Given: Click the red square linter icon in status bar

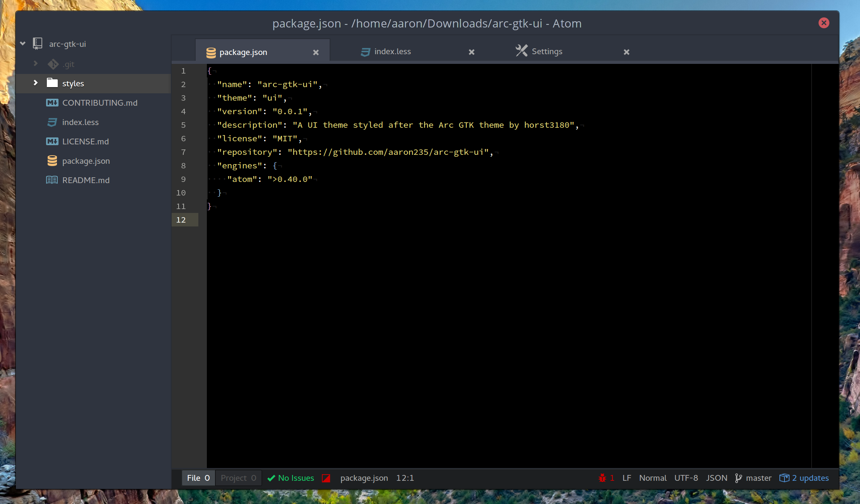Looking at the screenshot, I should coord(326,478).
